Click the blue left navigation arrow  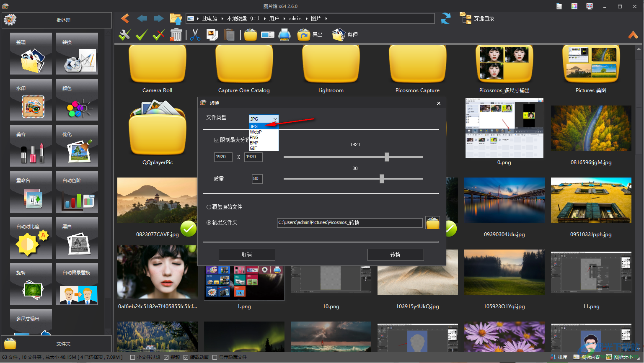[x=142, y=18]
